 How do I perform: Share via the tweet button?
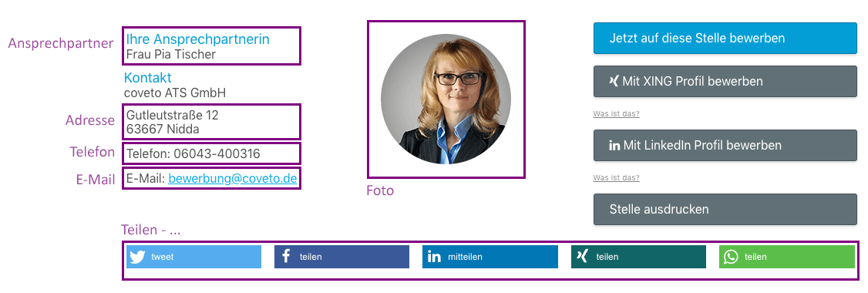pyautogui.click(x=193, y=257)
